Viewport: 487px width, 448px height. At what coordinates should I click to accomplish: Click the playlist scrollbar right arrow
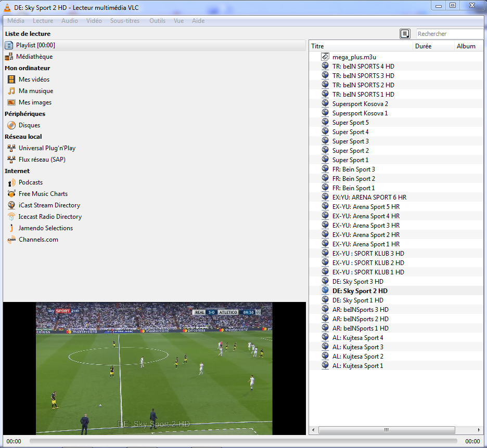coord(479,430)
